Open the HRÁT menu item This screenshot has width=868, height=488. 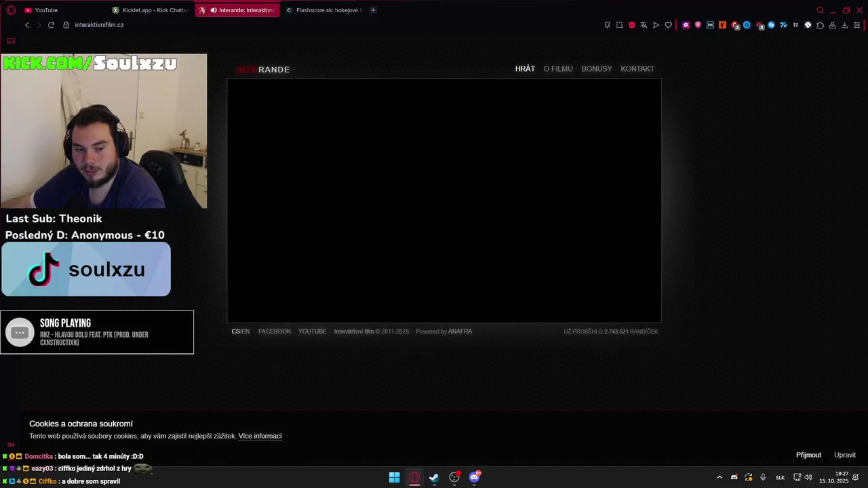525,69
